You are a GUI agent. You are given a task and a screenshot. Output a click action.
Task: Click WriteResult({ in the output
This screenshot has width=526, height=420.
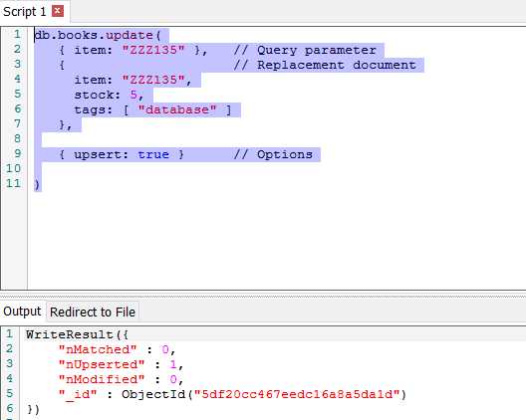coord(77,334)
